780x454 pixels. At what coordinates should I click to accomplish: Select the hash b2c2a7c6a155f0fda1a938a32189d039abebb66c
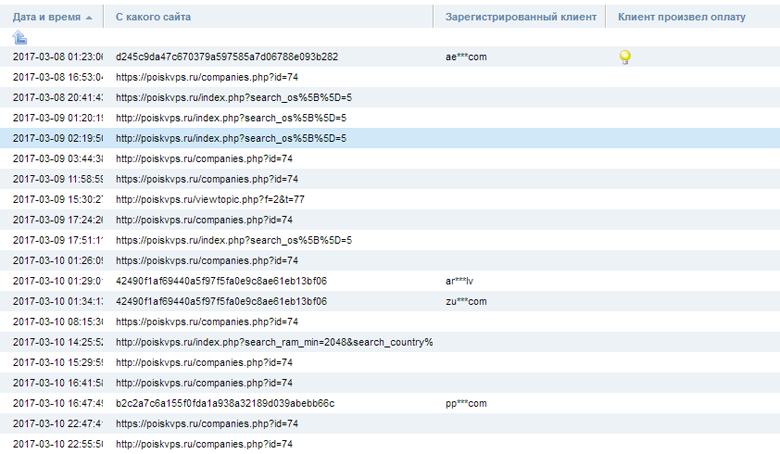pos(225,403)
